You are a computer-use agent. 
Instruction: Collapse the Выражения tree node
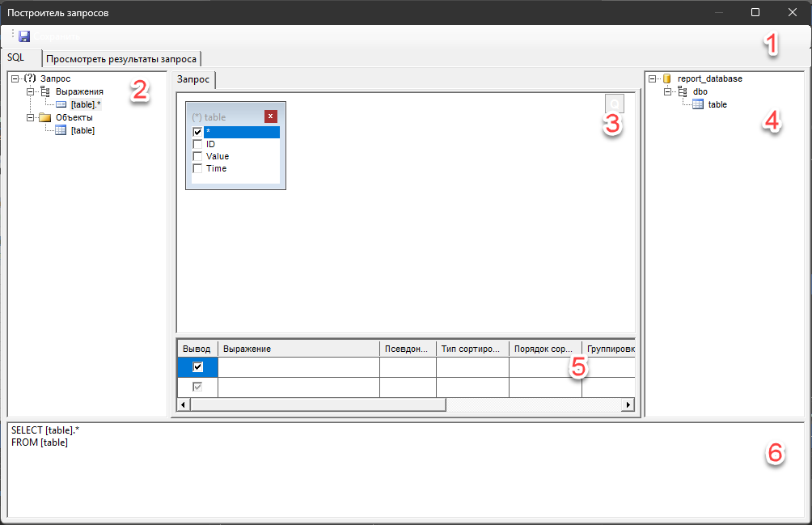31,91
